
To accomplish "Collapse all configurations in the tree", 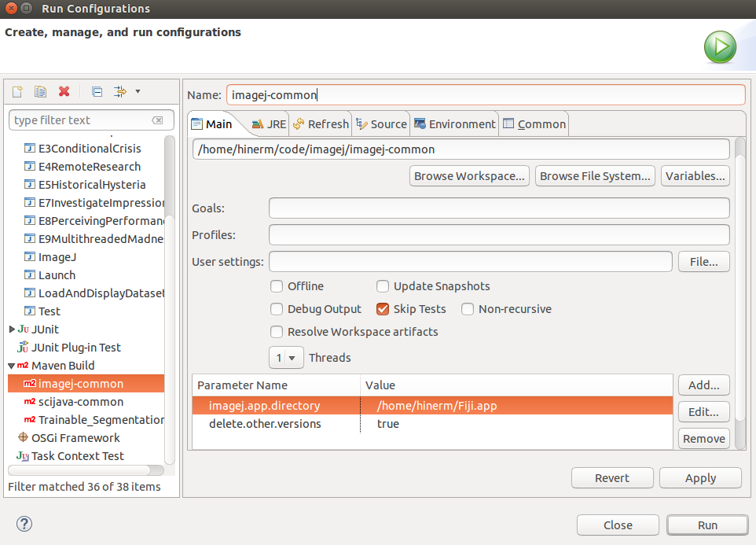I will [97, 92].
